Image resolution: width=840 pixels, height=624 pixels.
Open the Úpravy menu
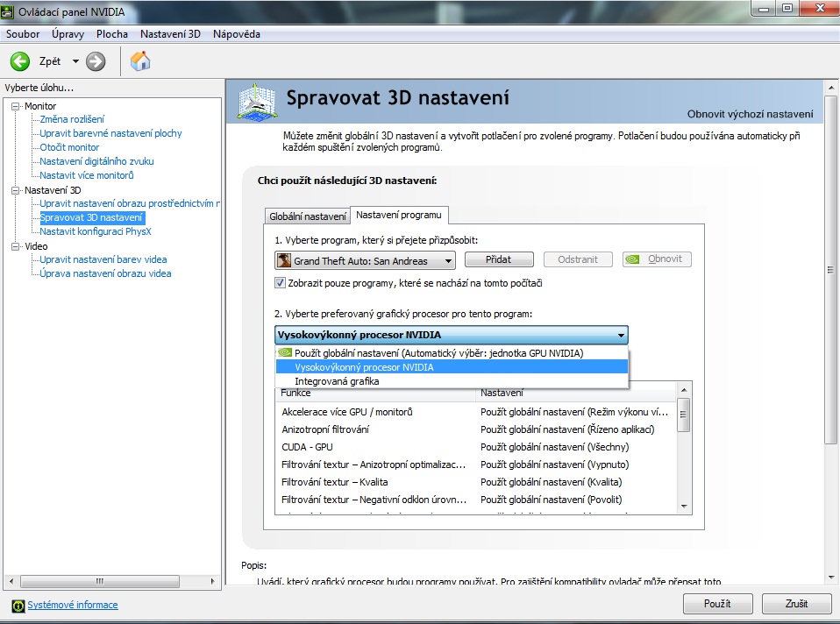[68, 34]
